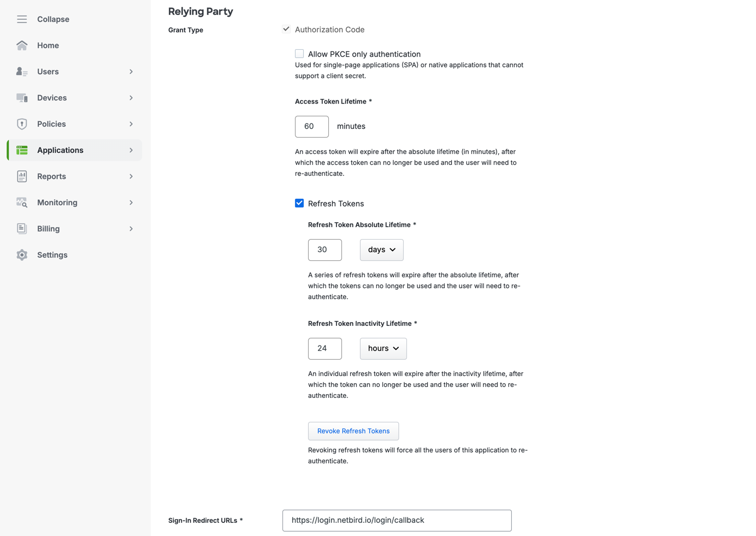Image resolution: width=756 pixels, height=536 pixels.
Task: Open the Users section icon
Action: click(x=22, y=72)
